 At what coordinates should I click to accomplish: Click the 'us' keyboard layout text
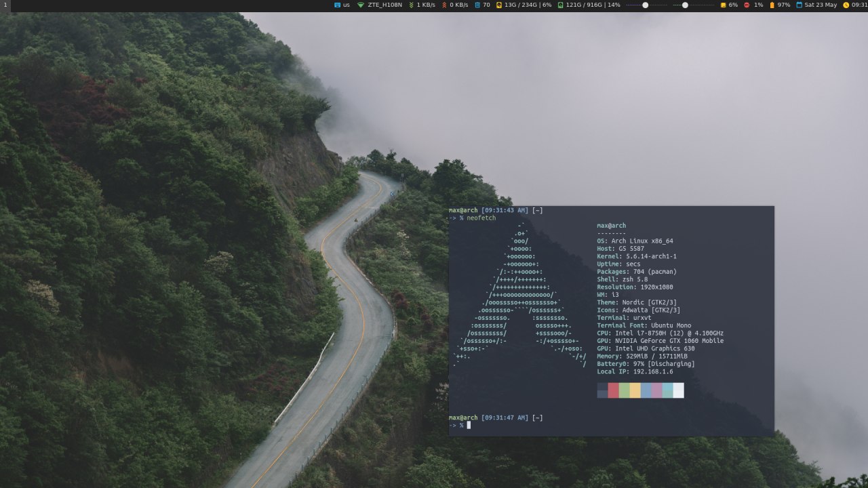(x=347, y=5)
